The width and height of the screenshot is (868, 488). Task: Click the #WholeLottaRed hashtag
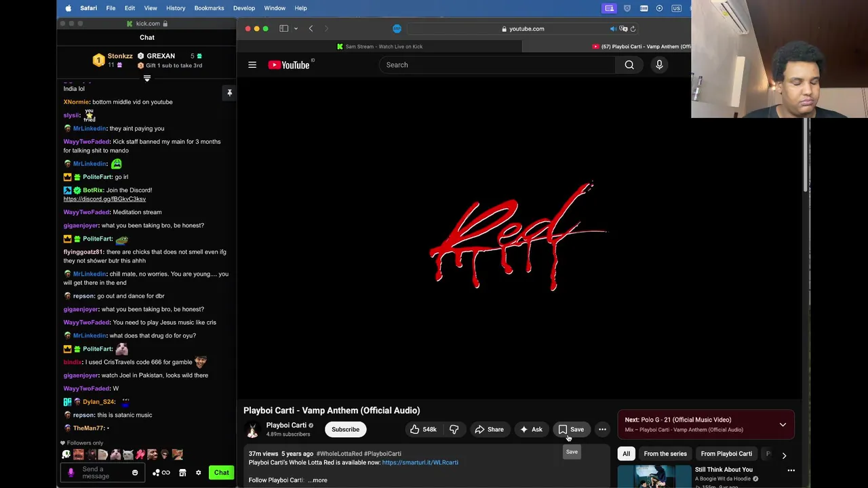(339, 454)
